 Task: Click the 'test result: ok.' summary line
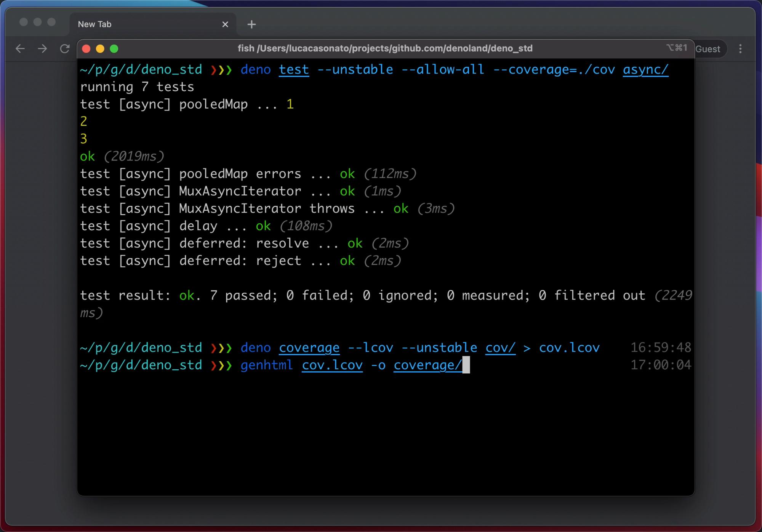tap(386, 304)
